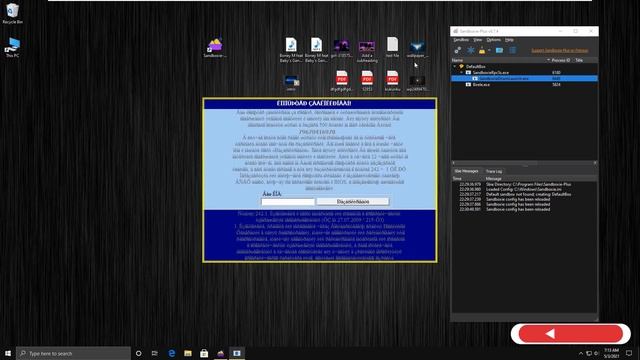Open Cortana circle on the taskbar
640x360 pixels.
pos(138,353)
